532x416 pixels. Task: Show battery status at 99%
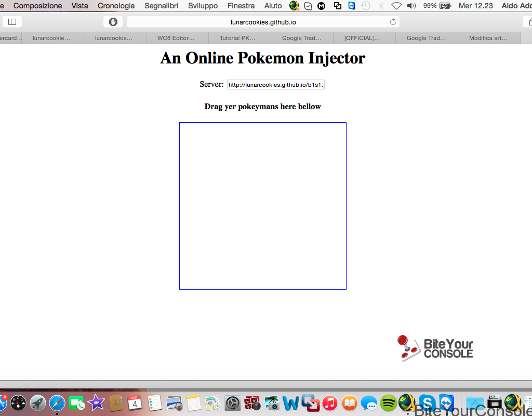[437, 6]
